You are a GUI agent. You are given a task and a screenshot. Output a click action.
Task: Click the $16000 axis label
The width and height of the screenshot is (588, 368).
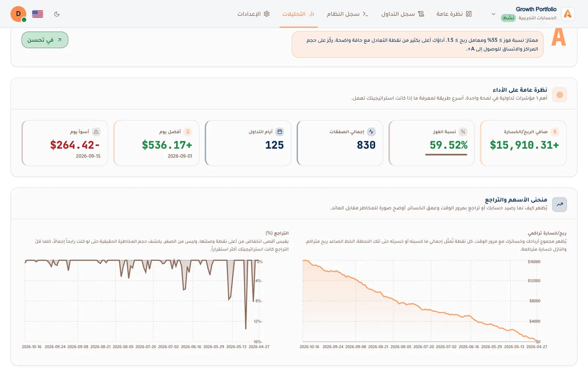534,262
